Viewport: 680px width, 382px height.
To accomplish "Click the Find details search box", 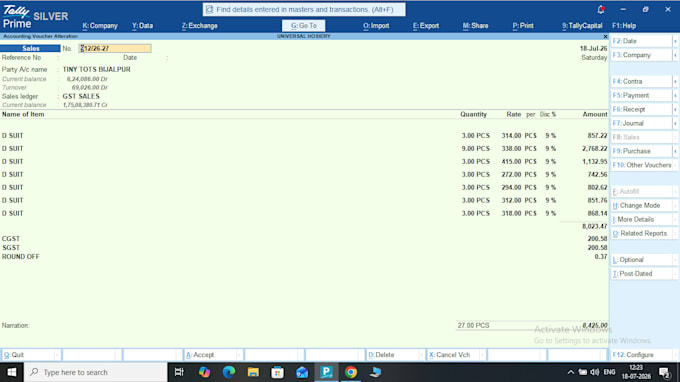I will click(x=304, y=9).
